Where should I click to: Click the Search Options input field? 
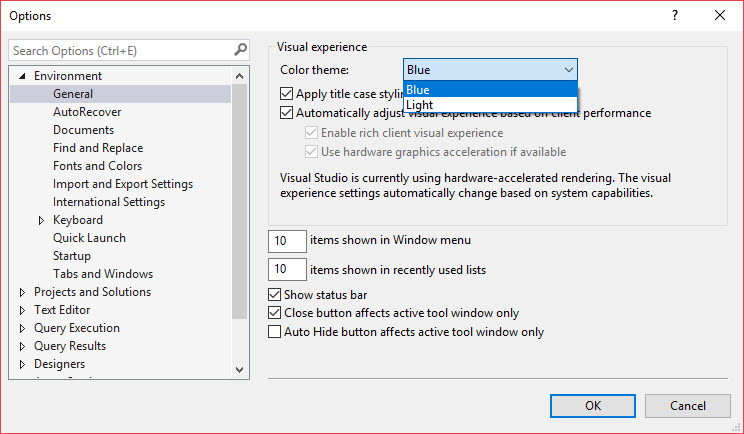coord(120,50)
